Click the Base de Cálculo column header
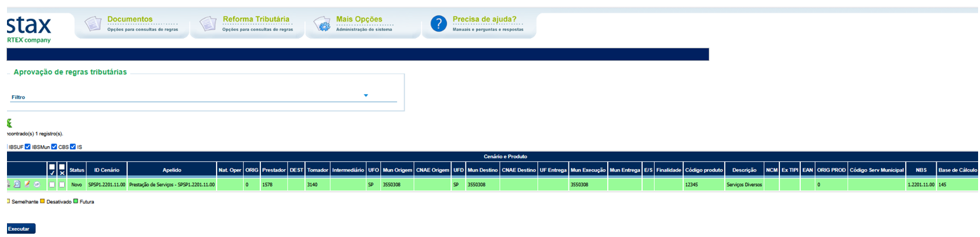Image resolution: width=980 pixels, height=237 pixels. (957, 170)
